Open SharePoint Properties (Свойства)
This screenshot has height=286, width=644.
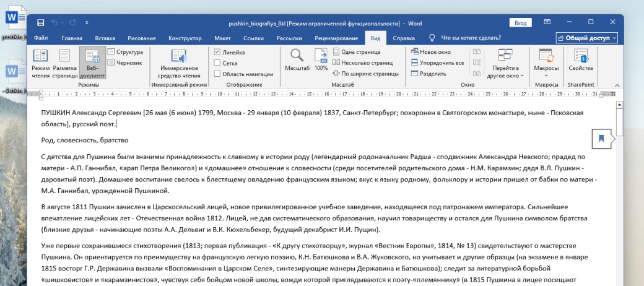click(x=581, y=61)
